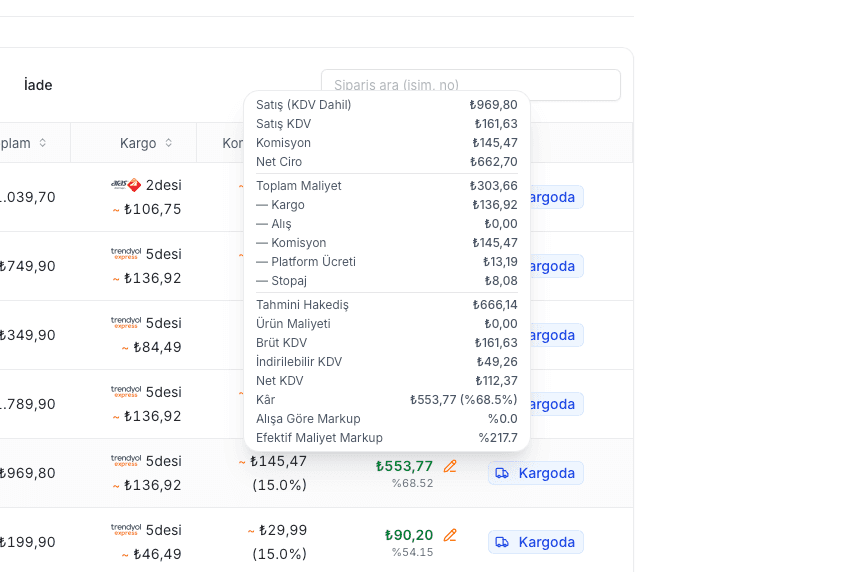Select İndirilebilir KDV value ₺49,26
Viewport: 844px width, 572px height.
[497, 362]
